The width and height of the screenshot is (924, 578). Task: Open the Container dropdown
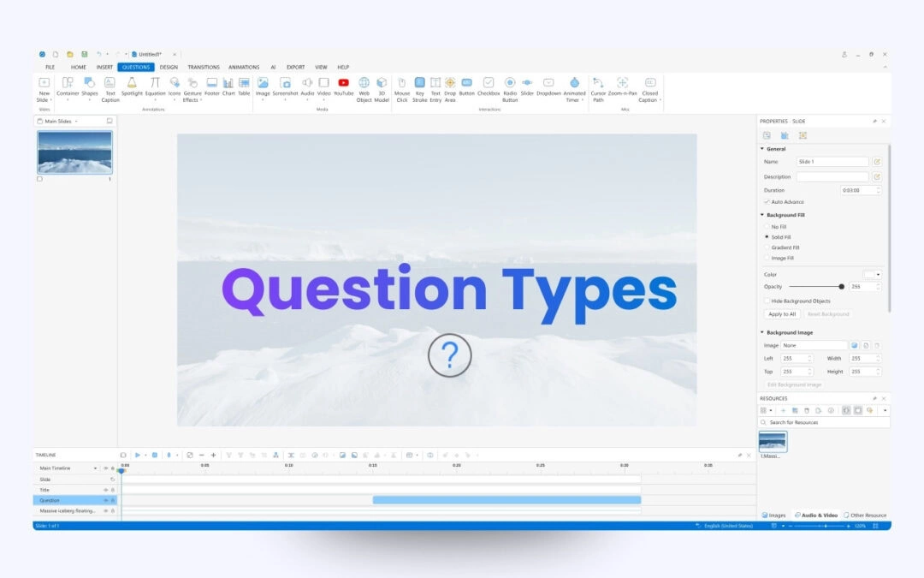tap(68, 100)
